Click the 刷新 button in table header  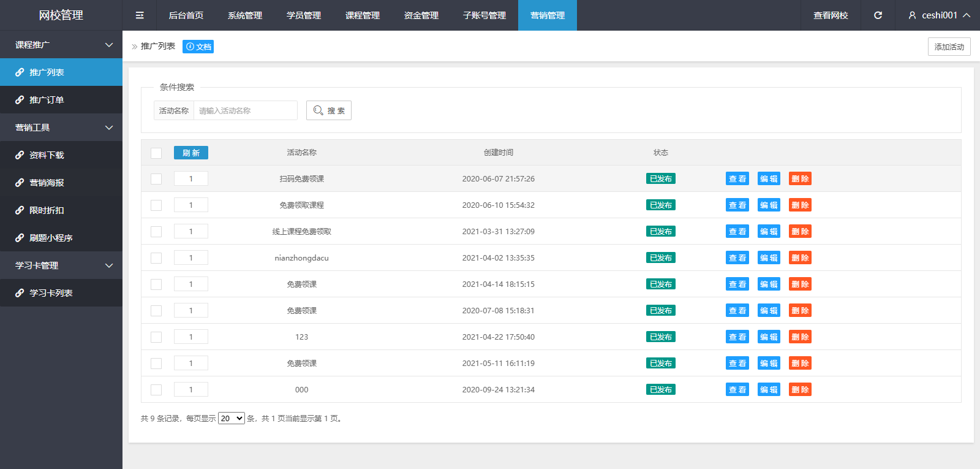coord(191,153)
